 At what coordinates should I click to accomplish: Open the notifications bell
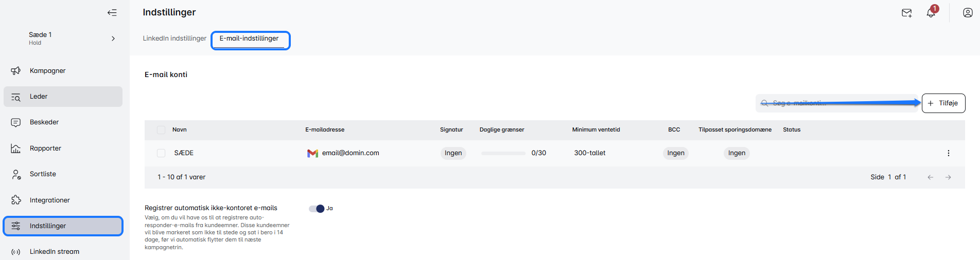(x=931, y=13)
